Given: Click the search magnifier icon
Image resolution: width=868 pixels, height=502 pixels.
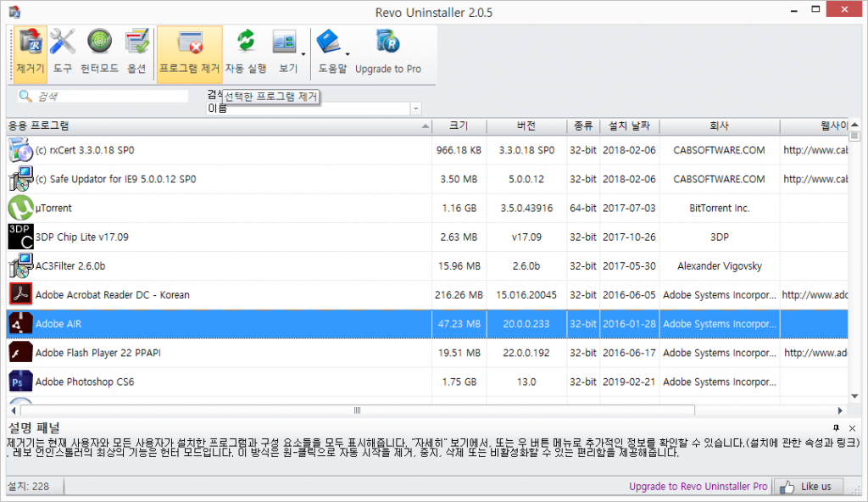Looking at the screenshot, I should [x=25, y=97].
